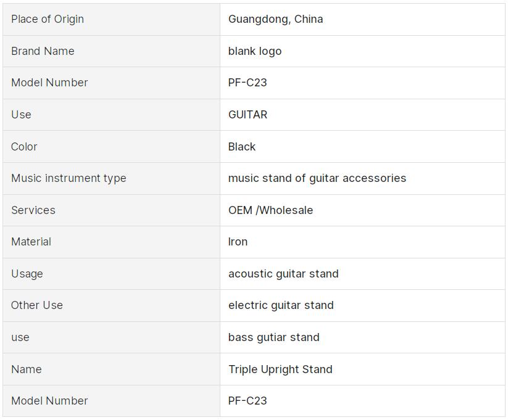Select the 'Triple Upright Stand' value

click(280, 369)
